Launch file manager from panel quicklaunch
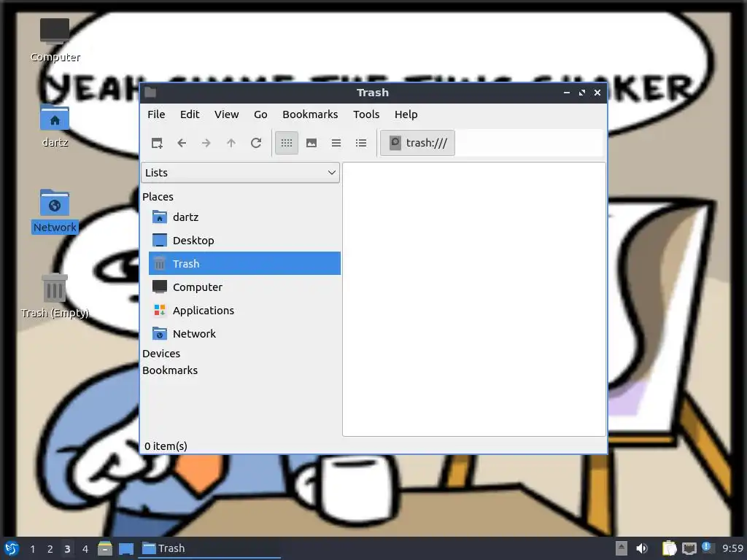The height and width of the screenshot is (560, 747). pos(105,548)
